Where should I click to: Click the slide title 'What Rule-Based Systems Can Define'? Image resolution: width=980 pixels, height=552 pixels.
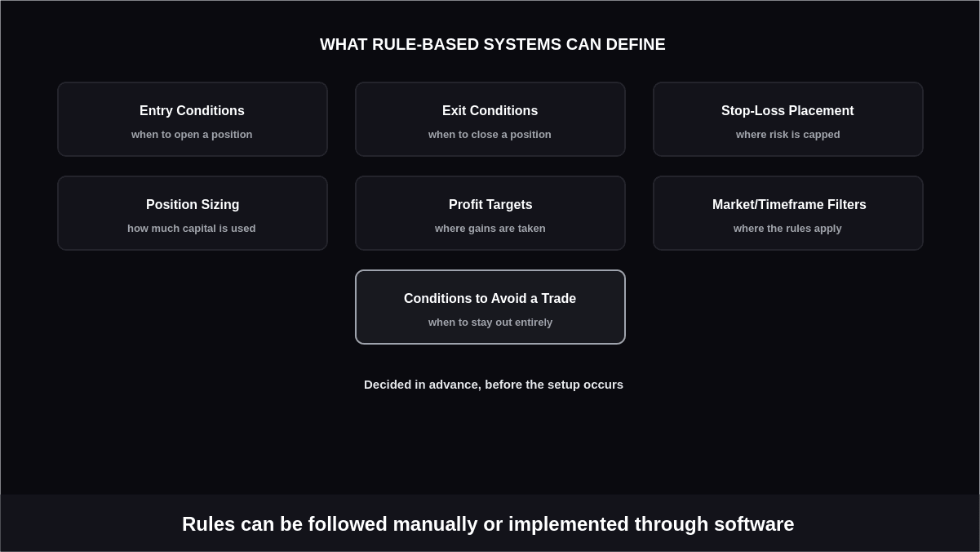[493, 45]
